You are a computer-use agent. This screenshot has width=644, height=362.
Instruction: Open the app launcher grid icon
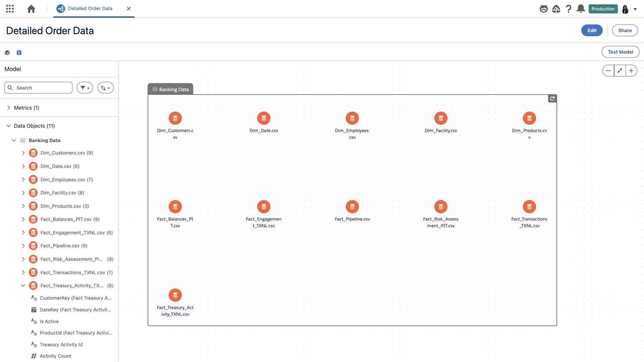pyautogui.click(x=10, y=9)
